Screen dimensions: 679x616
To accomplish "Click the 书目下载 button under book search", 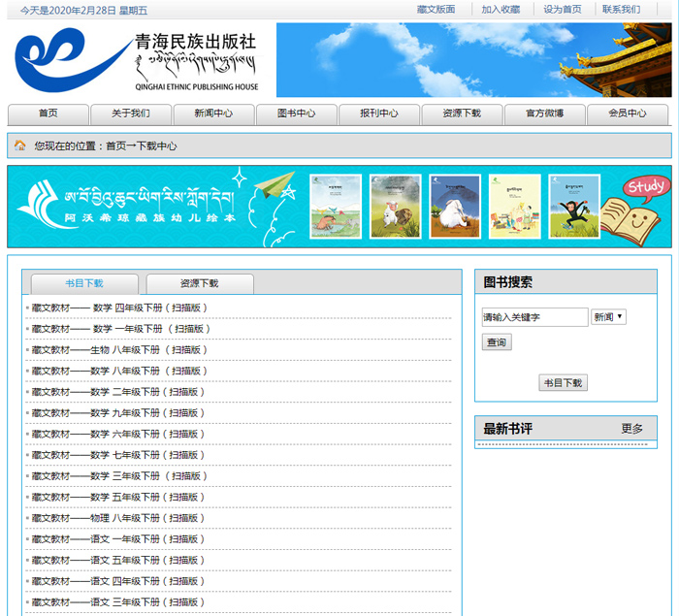I will (x=563, y=383).
